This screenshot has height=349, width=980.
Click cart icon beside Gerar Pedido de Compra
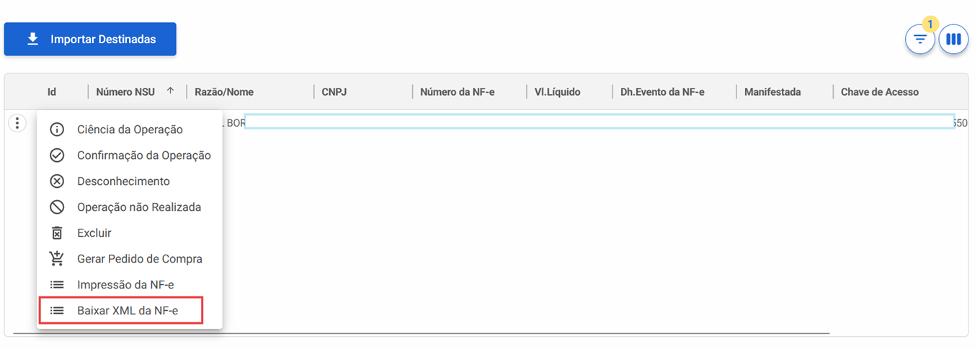(57, 258)
